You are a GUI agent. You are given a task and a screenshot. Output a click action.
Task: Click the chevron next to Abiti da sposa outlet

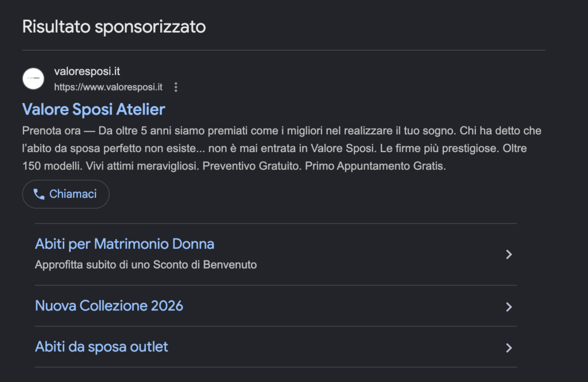click(x=508, y=348)
